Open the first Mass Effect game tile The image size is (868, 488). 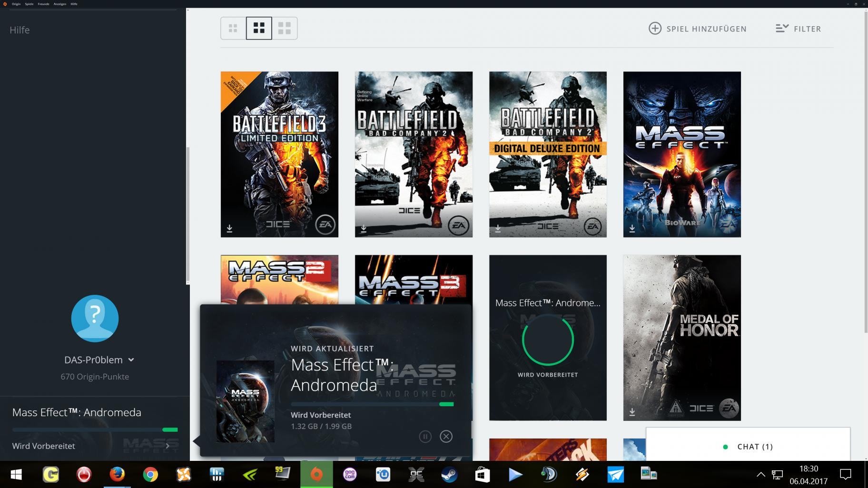pos(682,154)
